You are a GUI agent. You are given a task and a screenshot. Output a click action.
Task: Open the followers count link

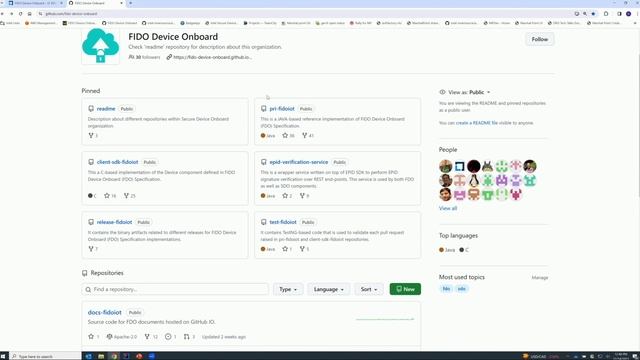point(144,57)
